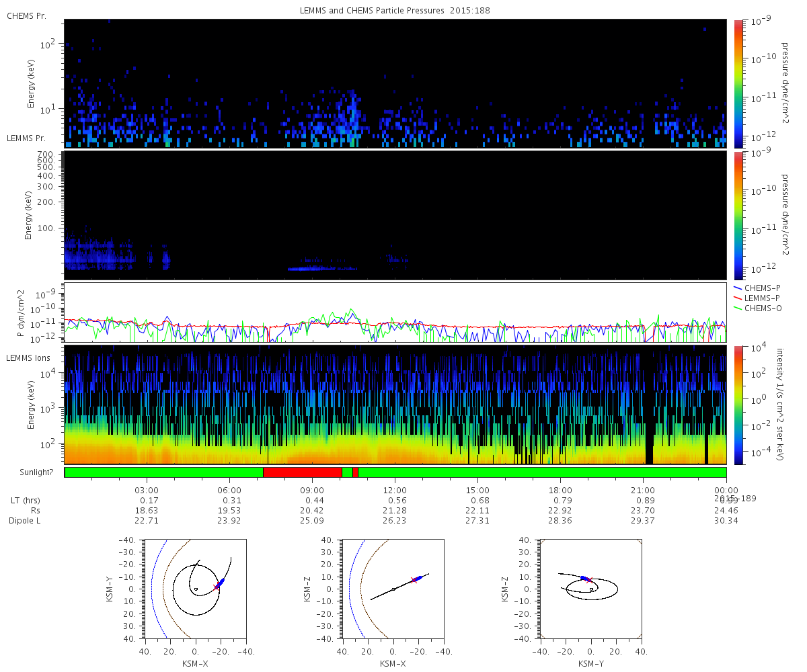Click the CHEMS pressure color bar
This screenshot has height=672, width=807.
[x=738, y=83]
